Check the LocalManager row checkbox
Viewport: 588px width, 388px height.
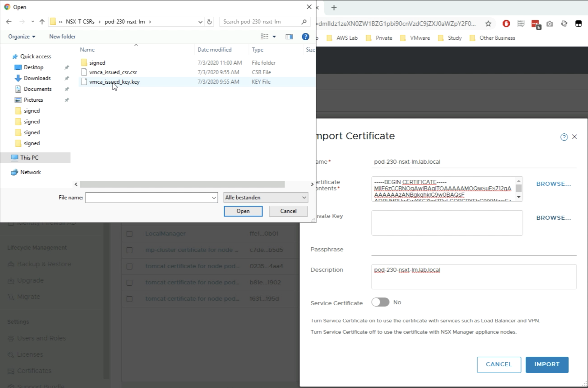(129, 234)
